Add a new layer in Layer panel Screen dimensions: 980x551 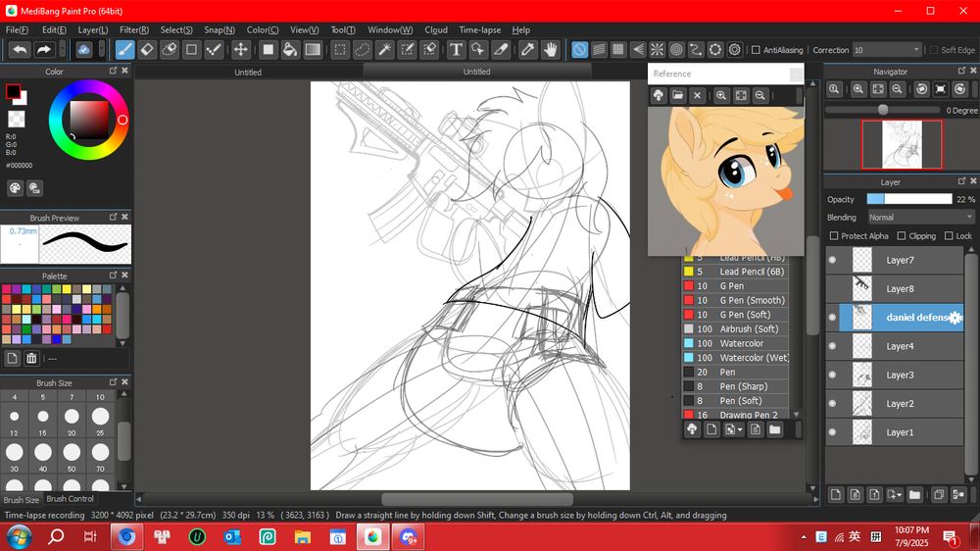836,495
